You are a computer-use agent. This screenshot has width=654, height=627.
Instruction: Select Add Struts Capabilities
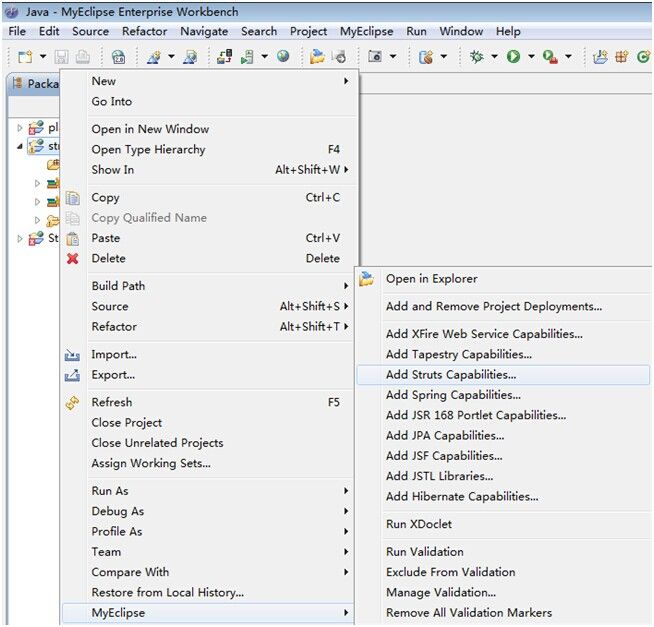tap(503, 375)
